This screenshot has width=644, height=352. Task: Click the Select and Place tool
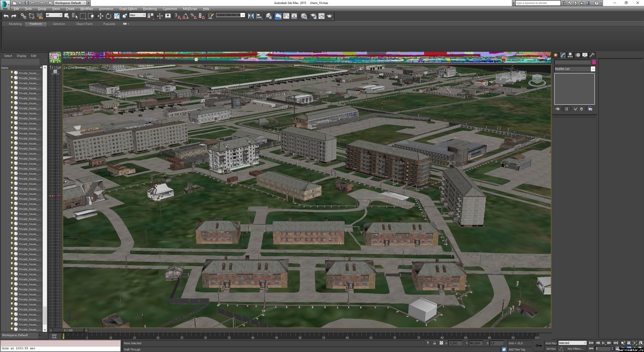(x=125, y=16)
